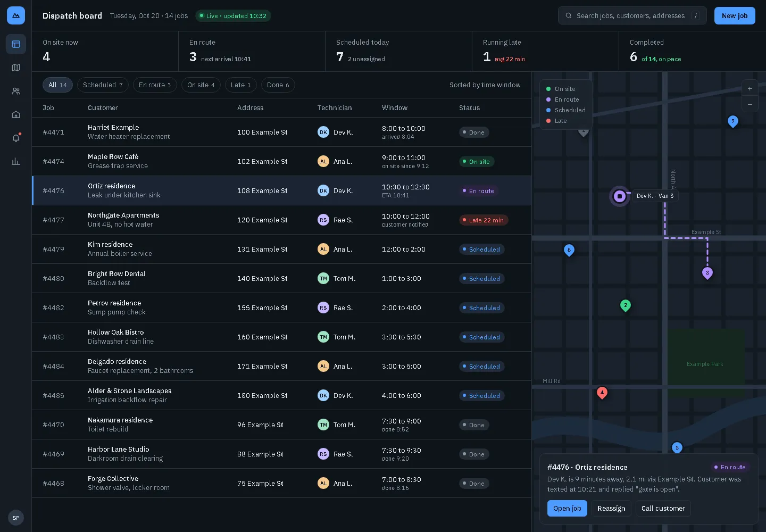This screenshot has width=766, height=532.
Task: Select the All 14 filter tab
Action: click(x=57, y=85)
